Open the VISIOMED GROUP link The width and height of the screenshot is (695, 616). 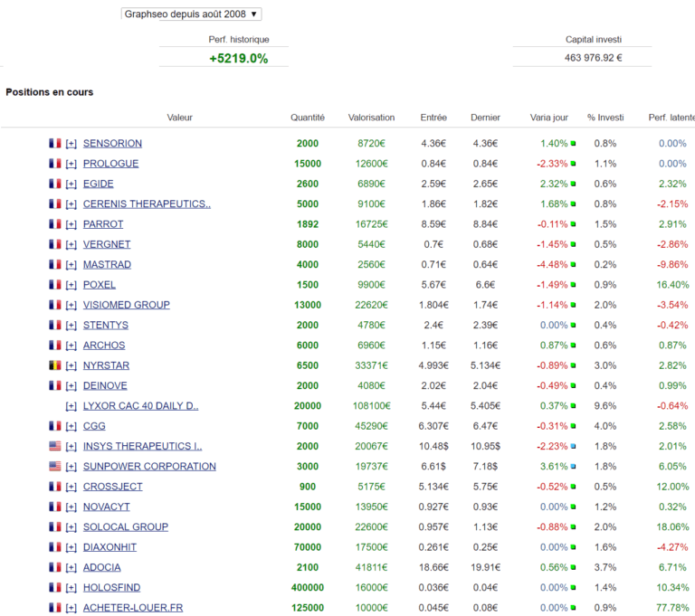point(126,305)
